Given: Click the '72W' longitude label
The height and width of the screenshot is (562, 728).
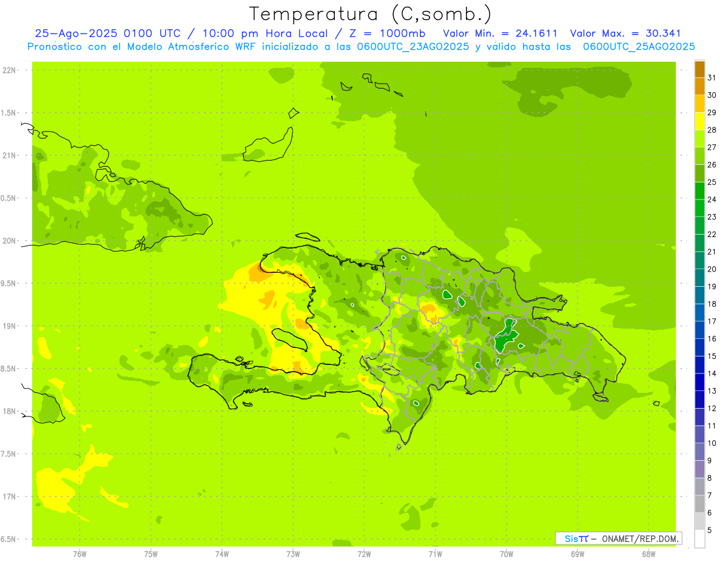Looking at the screenshot, I should (x=364, y=554).
